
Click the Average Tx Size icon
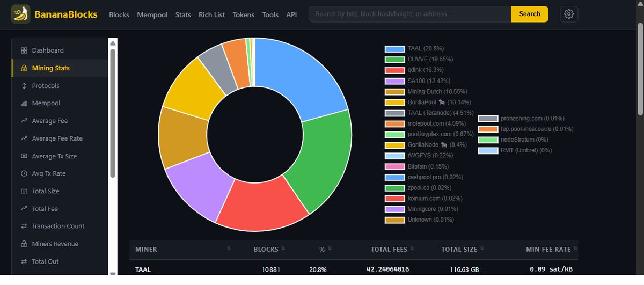[24, 156]
